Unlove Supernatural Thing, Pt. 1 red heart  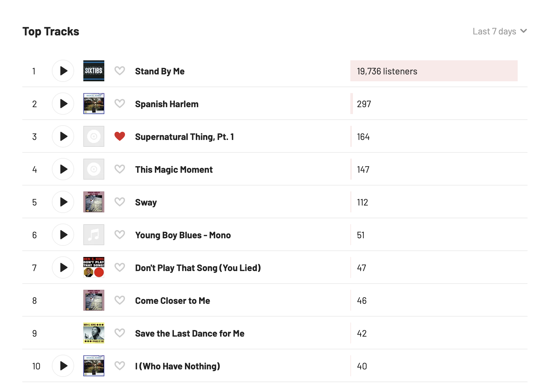click(x=120, y=136)
